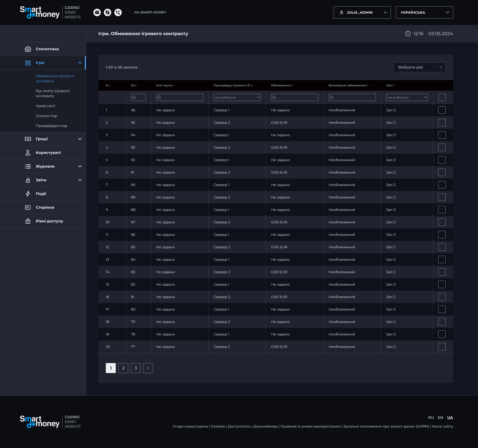Screen dimensions: 478x448
Task: Click the email envelope icon in header
Action: coord(97,12)
